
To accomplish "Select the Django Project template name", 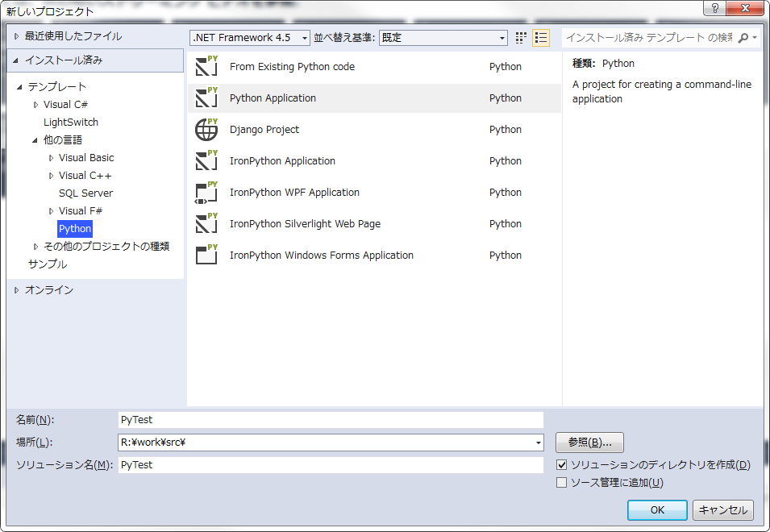I will point(264,130).
